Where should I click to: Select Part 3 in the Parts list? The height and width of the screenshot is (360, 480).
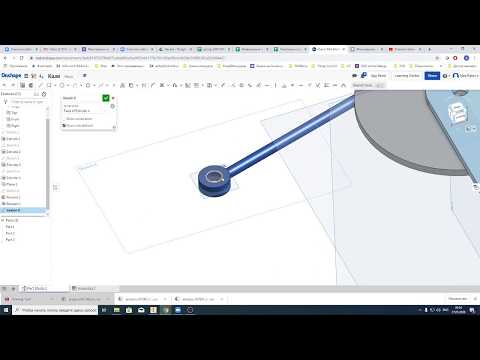click(10, 239)
